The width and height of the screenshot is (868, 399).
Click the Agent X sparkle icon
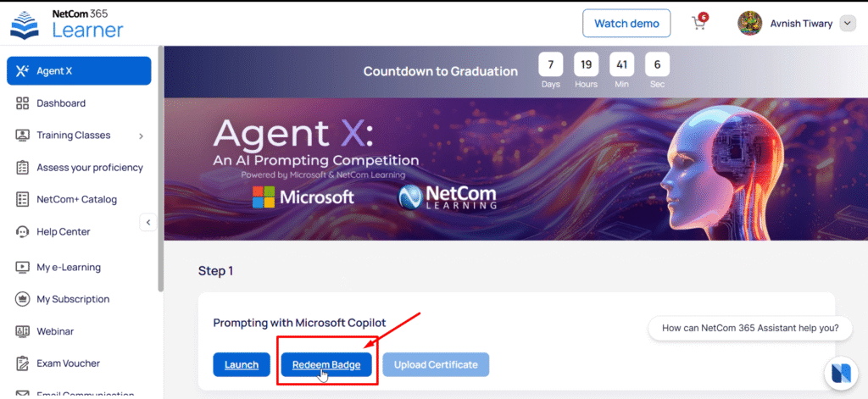click(22, 71)
